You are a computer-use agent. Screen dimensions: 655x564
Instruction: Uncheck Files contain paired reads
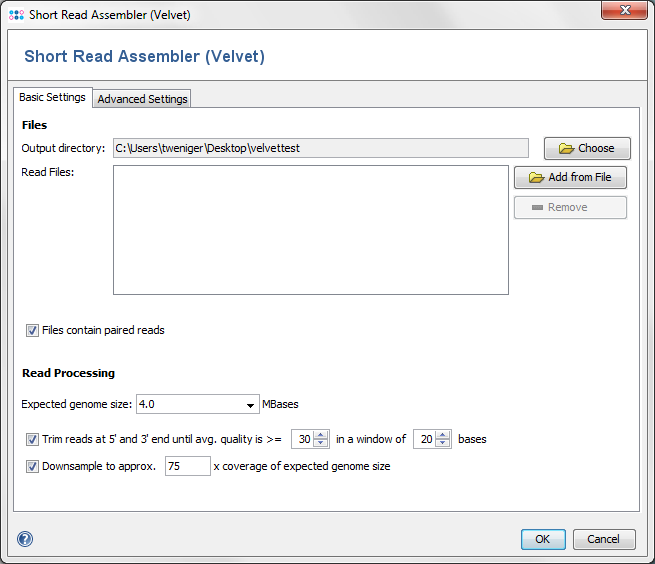(x=32, y=330)
